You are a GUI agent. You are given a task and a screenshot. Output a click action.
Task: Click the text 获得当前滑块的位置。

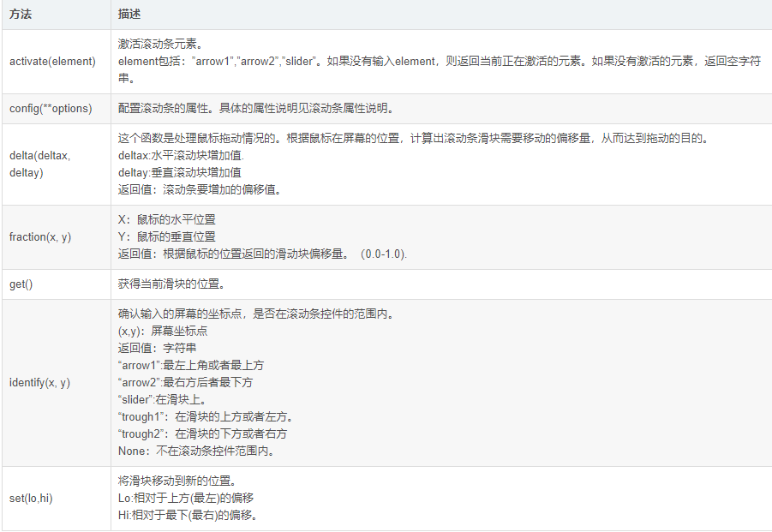point(172,284)
